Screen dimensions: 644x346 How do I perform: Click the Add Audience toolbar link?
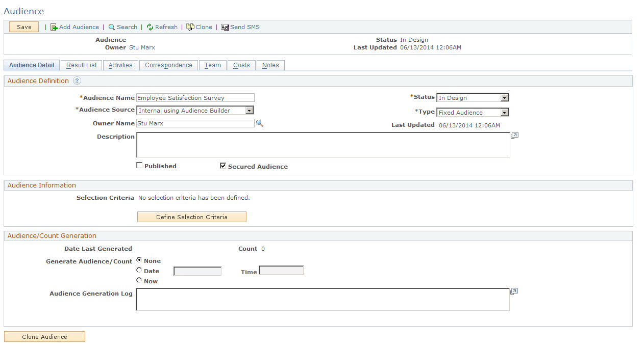pyautogui.click(x=79, y=27)
